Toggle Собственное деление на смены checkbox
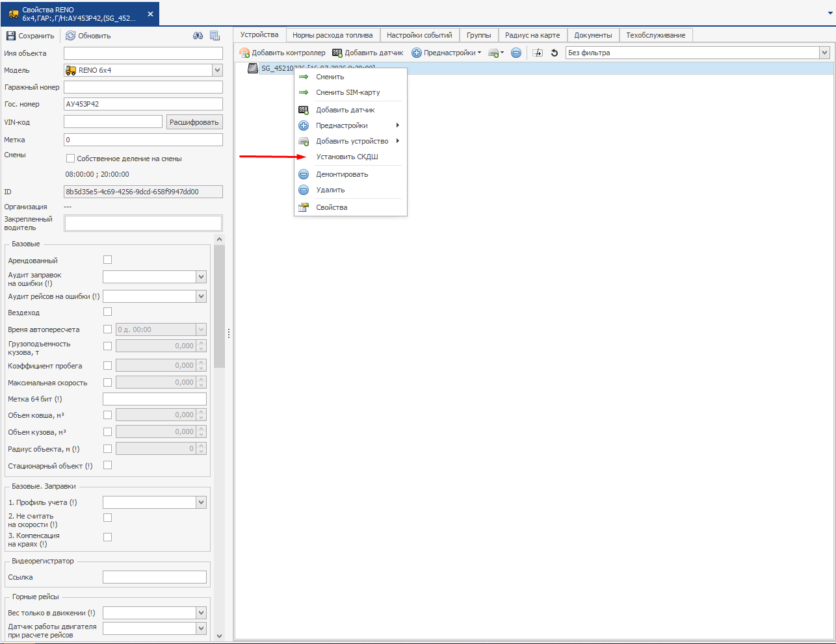 (70, 159)
